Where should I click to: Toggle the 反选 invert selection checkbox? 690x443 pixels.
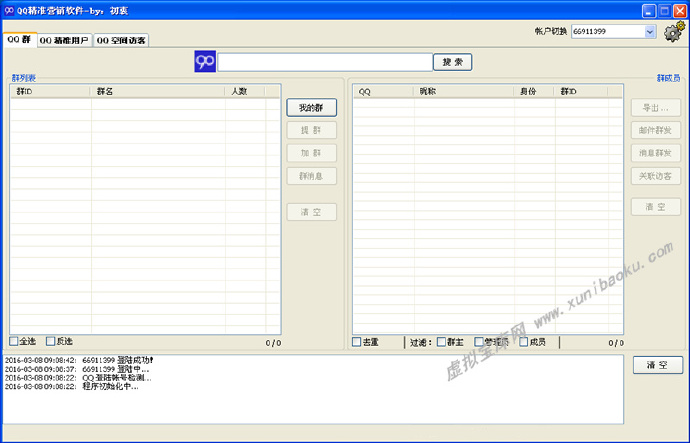[50, 342]
